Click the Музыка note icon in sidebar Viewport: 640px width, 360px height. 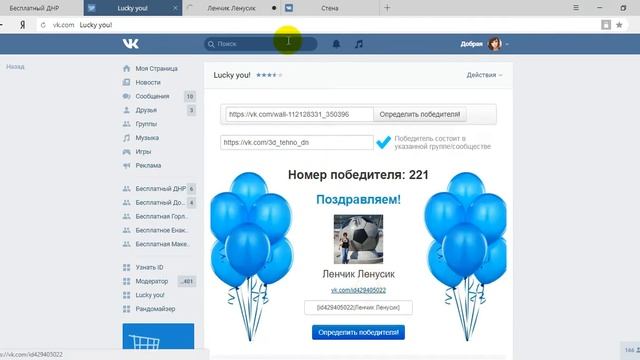(127, 138)
